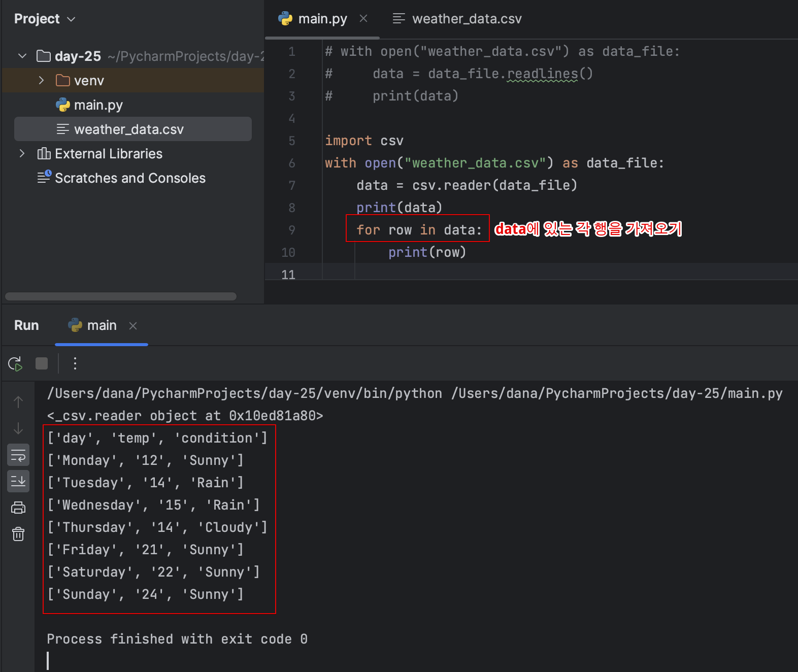Switch to the main.py editor tab
The image size is (798, 672).
pos(322,19)
